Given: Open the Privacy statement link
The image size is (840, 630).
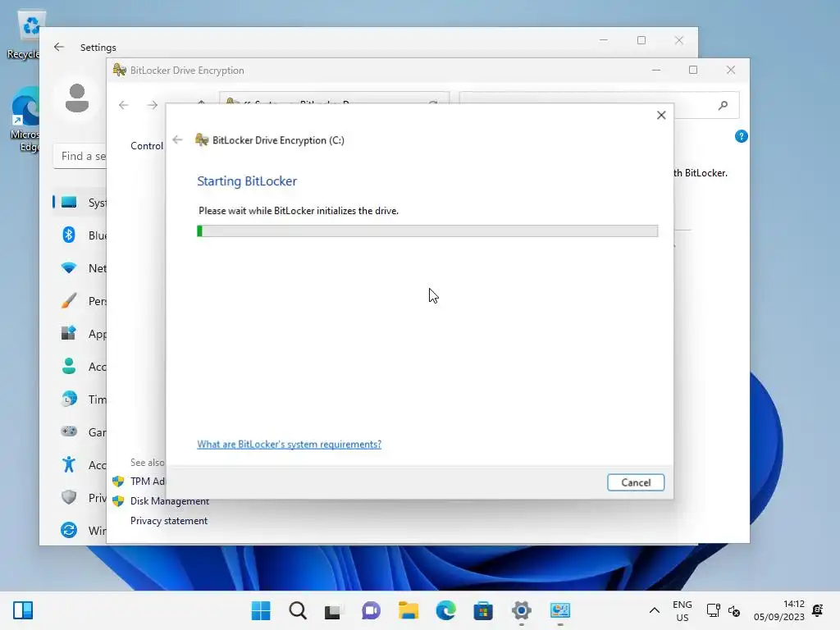Looking at the screenshot, I should 169,521.
